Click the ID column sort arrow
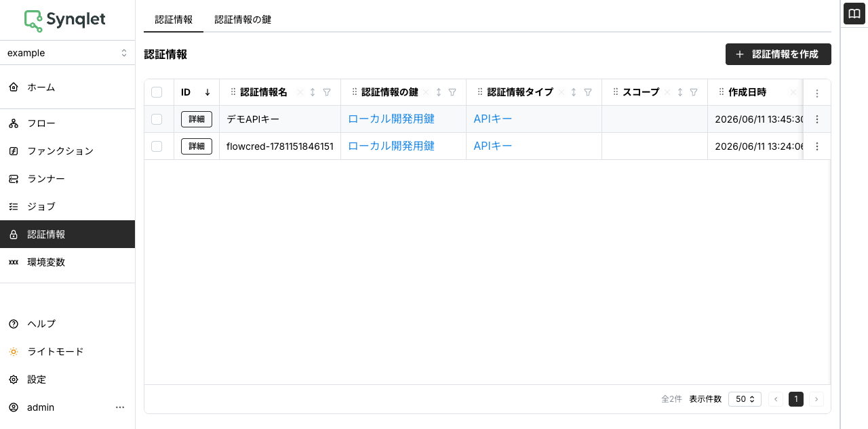 (x=208, y=92)
